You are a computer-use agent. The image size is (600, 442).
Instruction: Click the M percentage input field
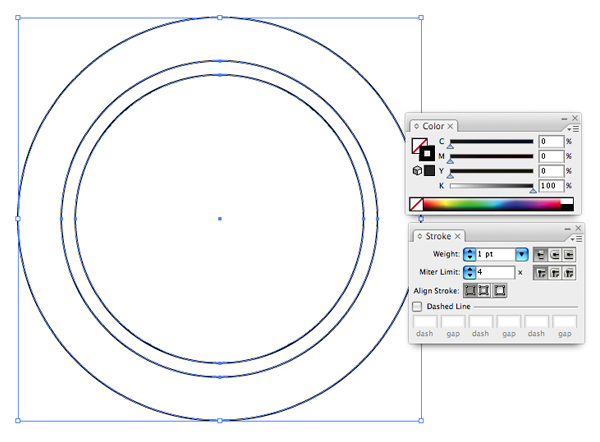coord(551,156)
